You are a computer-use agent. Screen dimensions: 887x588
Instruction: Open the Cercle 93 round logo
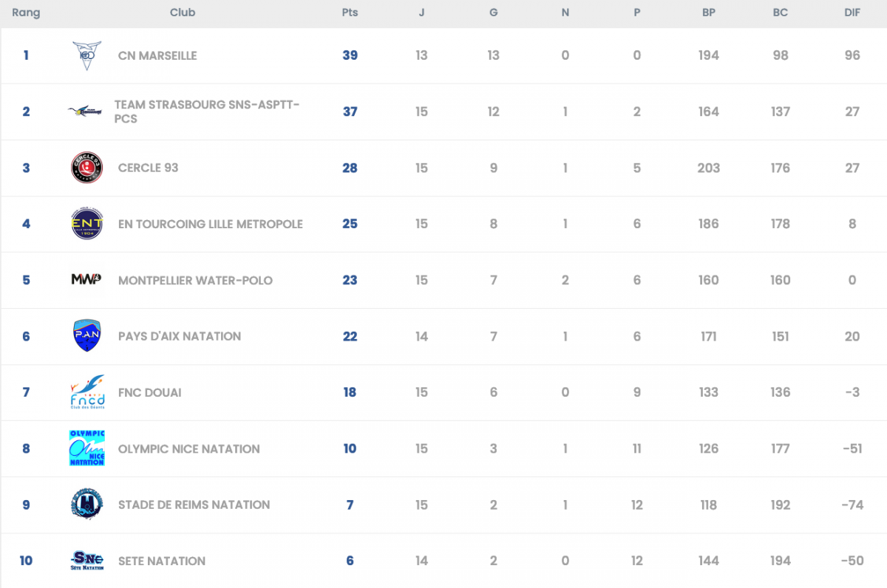86,168
